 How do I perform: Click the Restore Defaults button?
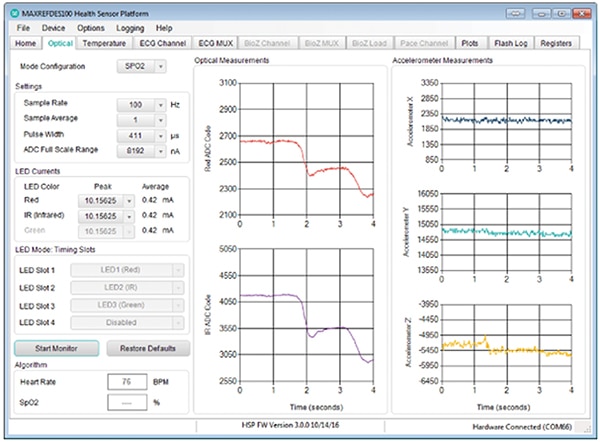147,348
